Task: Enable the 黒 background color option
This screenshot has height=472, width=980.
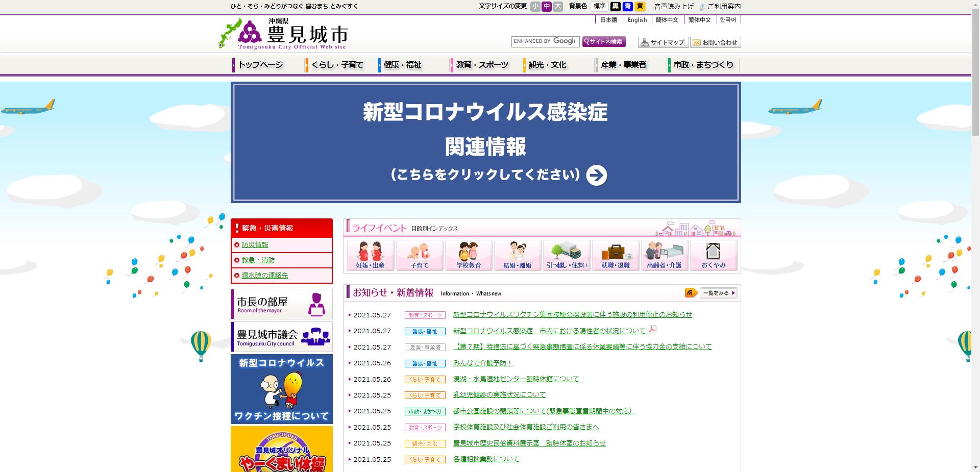Action: tap(616, 7)
